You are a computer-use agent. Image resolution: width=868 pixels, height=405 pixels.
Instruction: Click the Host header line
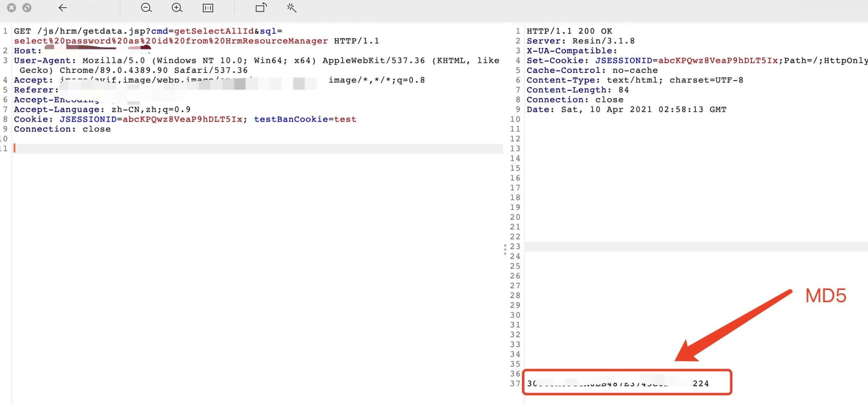(83, 51)
